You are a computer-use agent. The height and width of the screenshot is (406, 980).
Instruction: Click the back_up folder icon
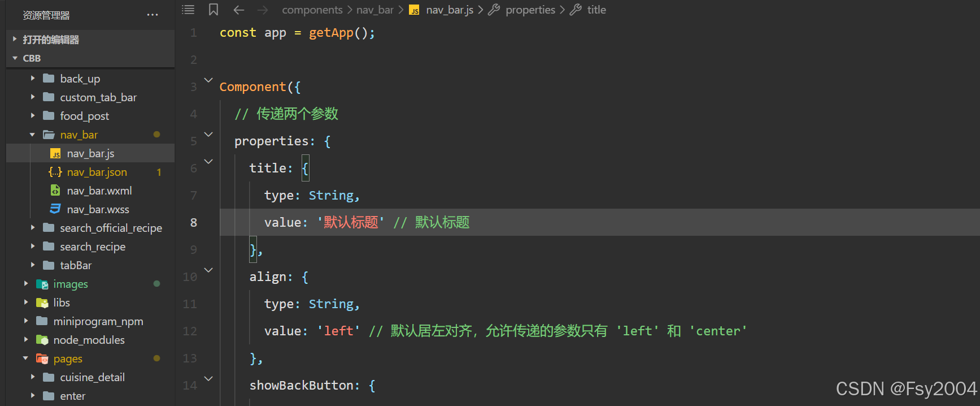[49, 78]
